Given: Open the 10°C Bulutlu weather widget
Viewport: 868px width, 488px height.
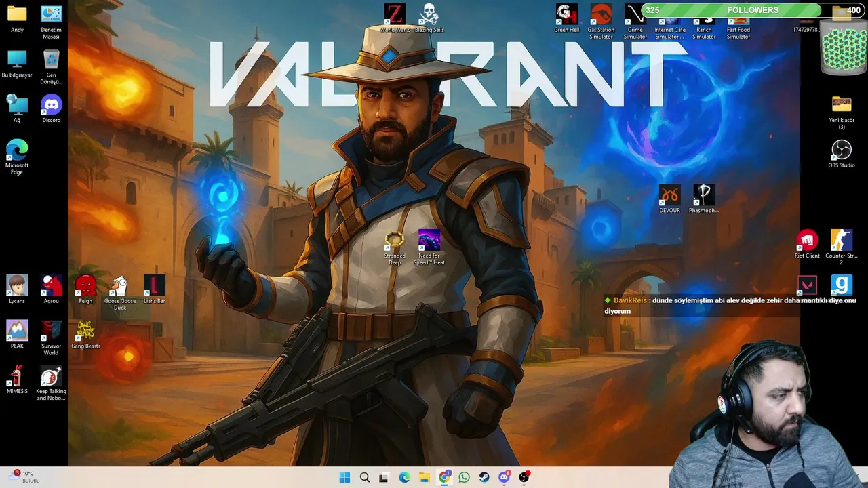Looking at the screenshot, I should point(24,477).
